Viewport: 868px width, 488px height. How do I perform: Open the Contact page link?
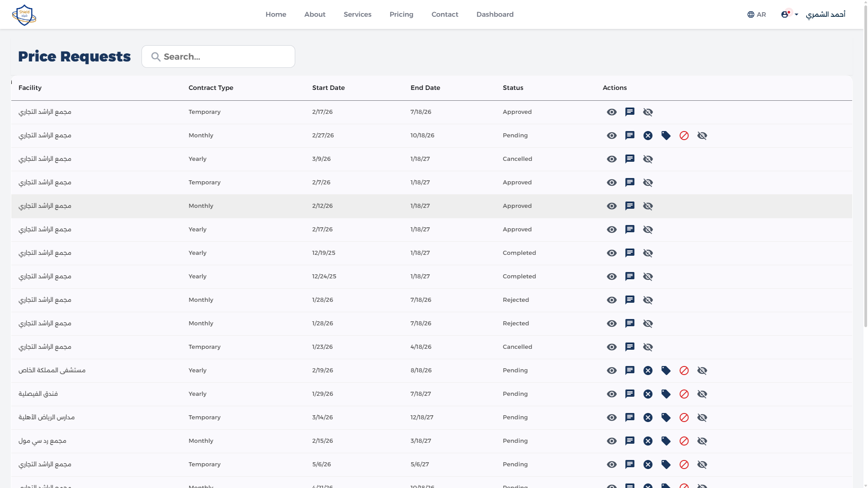click(x=445, y=14)
